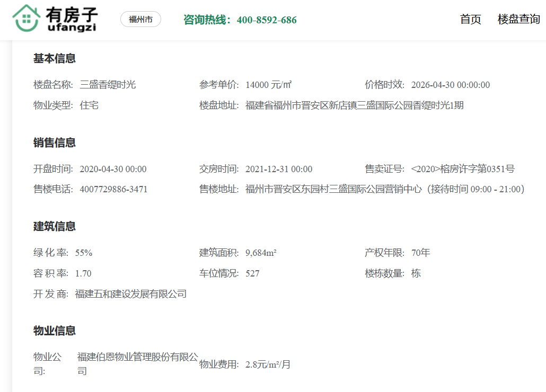
Task: Open the 福州市 city selector
Action: pyautogui.click(x=140, y=20)
